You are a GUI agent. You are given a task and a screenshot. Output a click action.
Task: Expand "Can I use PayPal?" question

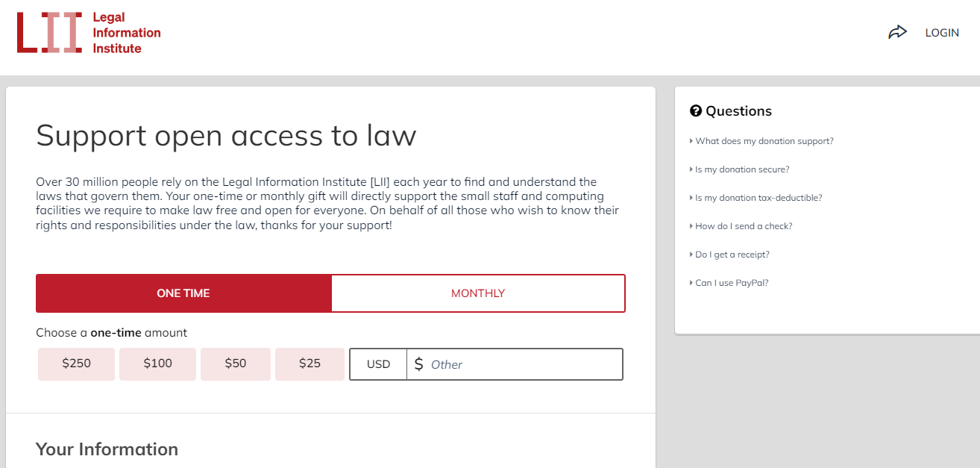[729, 283]
